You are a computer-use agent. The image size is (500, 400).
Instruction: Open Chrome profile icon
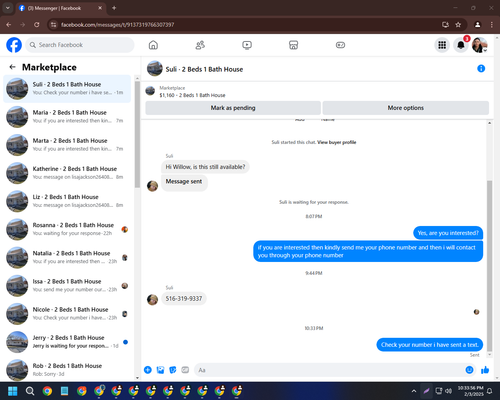coord(477,25)
